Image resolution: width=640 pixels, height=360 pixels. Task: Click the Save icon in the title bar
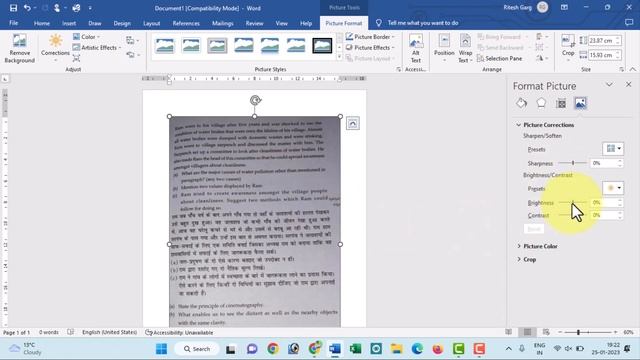13,8
